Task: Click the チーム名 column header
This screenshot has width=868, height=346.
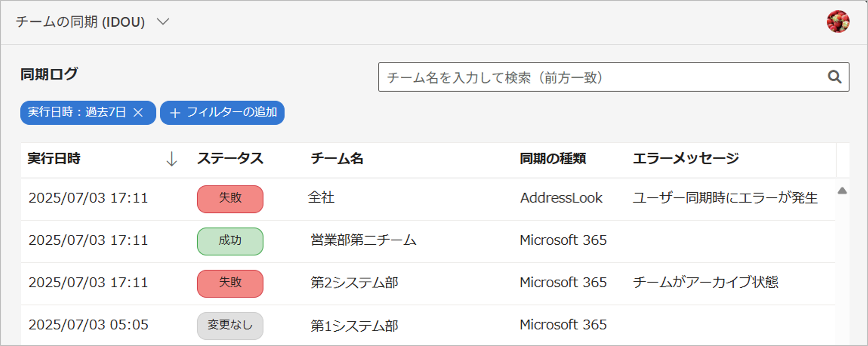Action: tap(337, 159)
